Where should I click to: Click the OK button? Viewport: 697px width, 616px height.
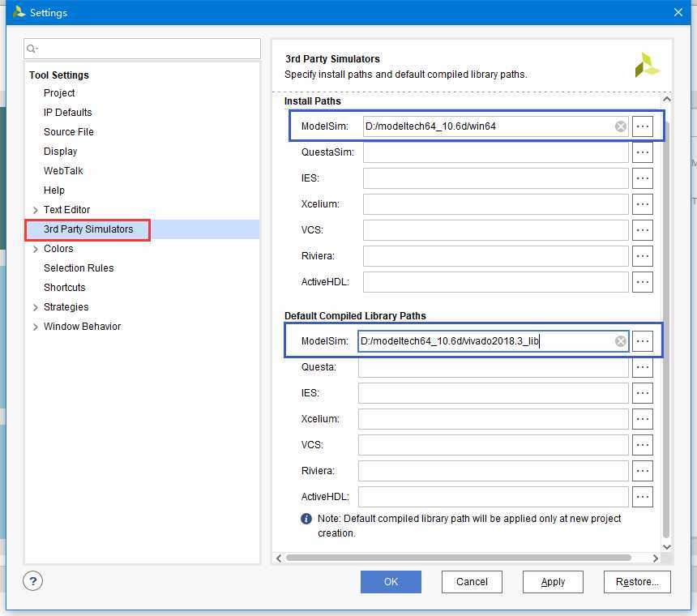click(x=391, y=582)
